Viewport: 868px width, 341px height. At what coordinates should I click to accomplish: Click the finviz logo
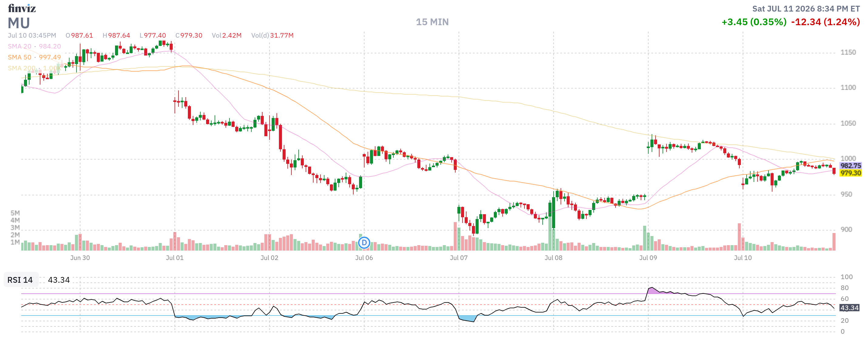22,8
